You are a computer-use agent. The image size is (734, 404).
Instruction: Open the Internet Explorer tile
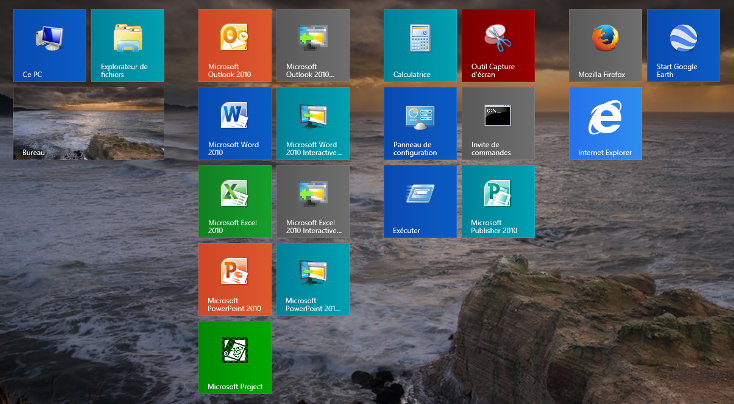[x=606, y=124]
